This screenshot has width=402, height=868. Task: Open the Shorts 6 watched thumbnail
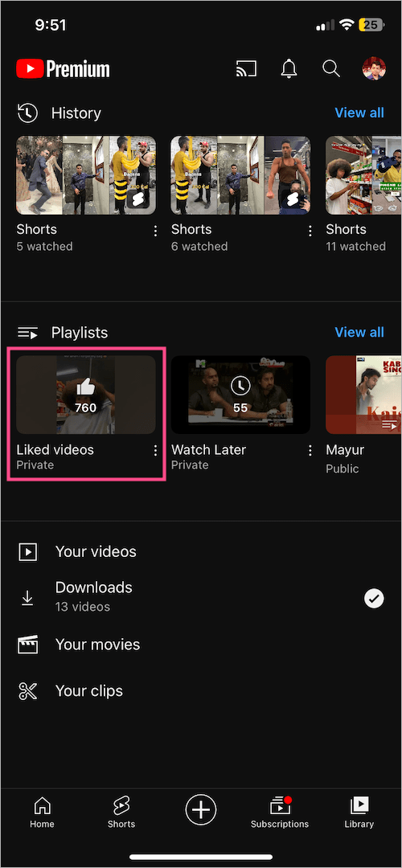click(x=240, y=175)
